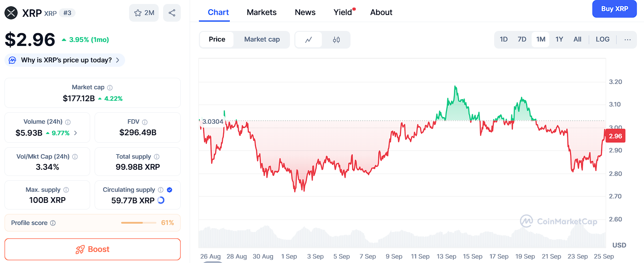Click the 59.77B XRP circulating supply value

tap(133, 200)
